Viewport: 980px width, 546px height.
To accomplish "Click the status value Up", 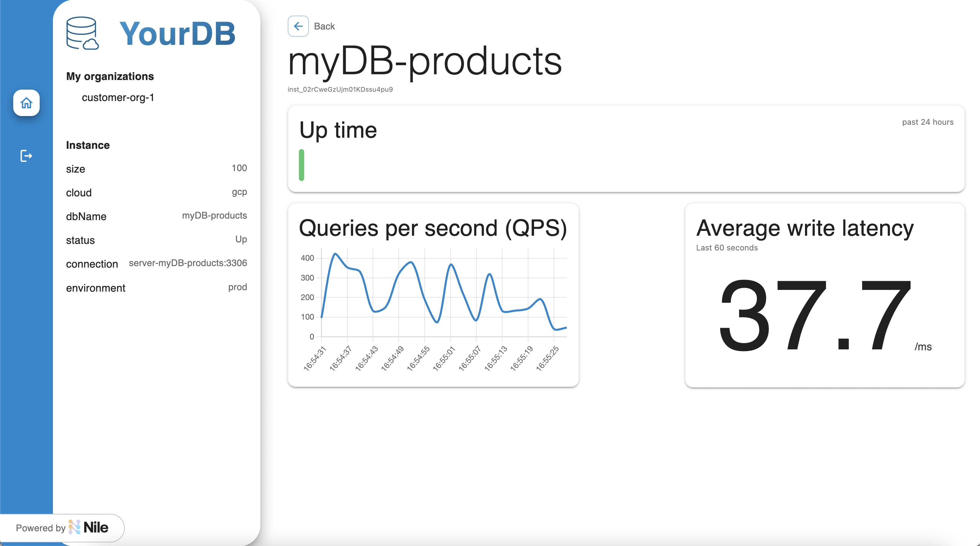I will [241, 239].
